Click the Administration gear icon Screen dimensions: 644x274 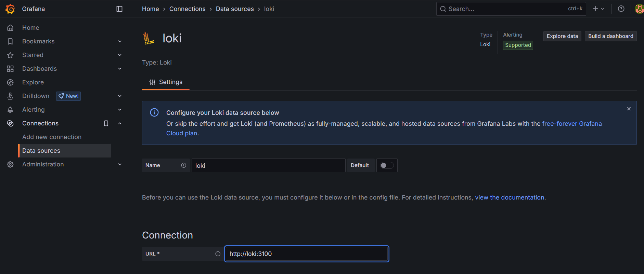(x=10, y=164)
